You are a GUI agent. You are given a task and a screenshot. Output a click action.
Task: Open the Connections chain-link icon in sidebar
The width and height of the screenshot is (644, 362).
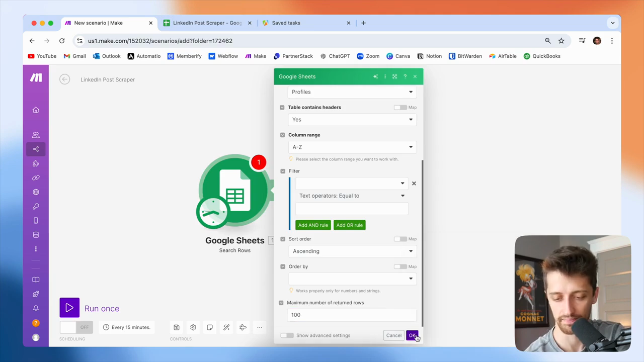click(x=36, y=177)
